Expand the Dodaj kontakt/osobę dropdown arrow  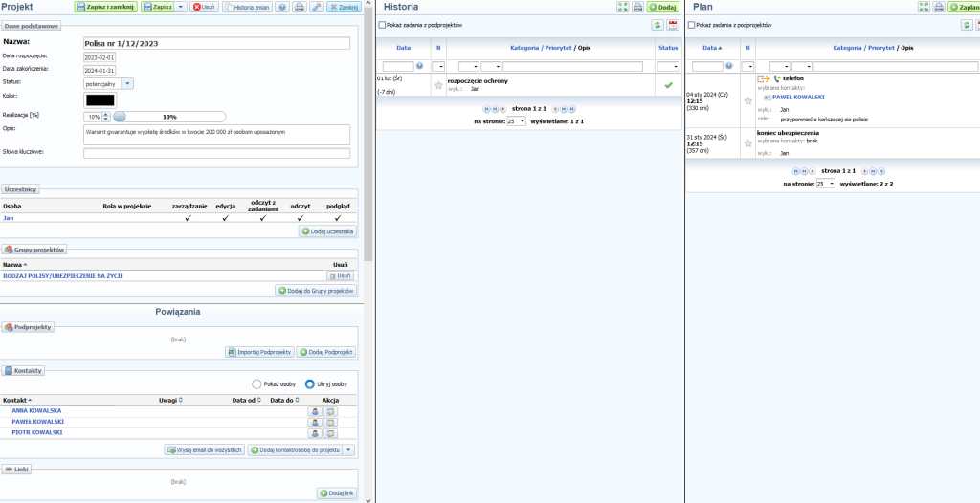click(x=348, y=449)
